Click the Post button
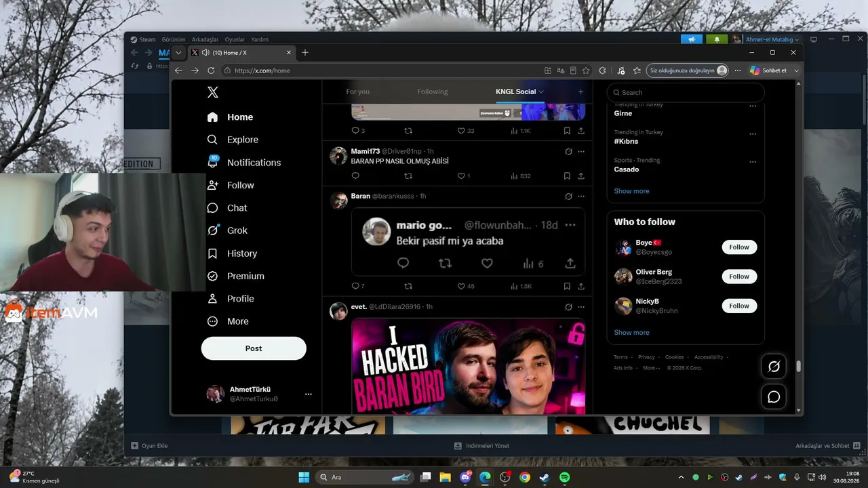This screenshot has width=868, height=488. (254, 348)
